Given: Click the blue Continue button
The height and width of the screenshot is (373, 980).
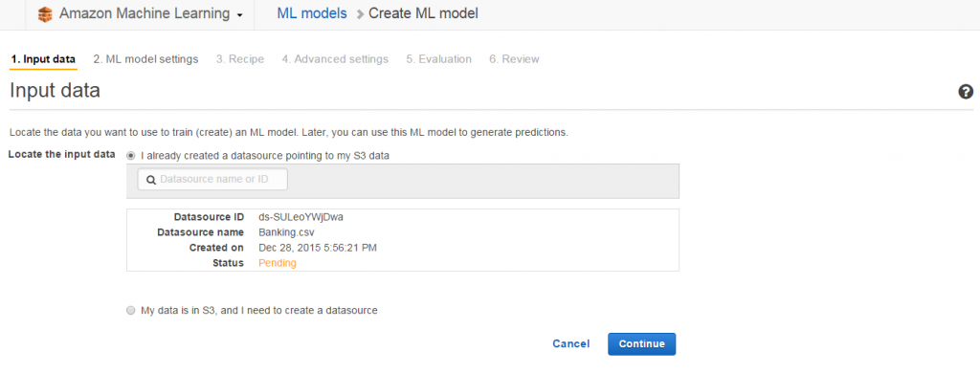Looking at the screenshot, I should pos(642,343).
